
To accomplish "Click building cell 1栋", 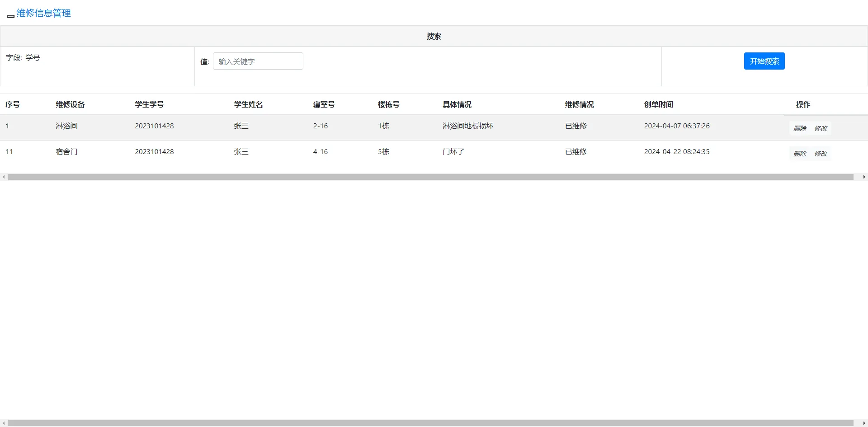I will tap(383, 126).
